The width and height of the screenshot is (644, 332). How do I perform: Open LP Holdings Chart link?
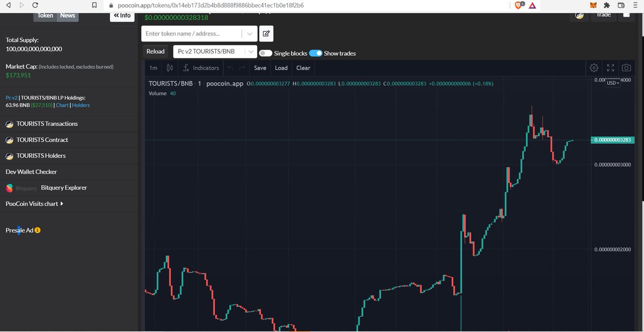tap(62, 105)
